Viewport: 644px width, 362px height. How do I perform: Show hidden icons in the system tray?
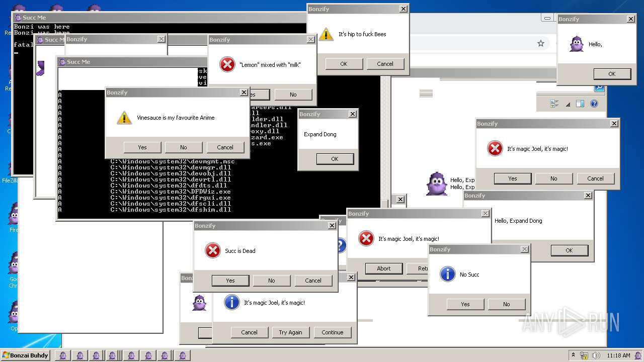(x=573, y=355)
